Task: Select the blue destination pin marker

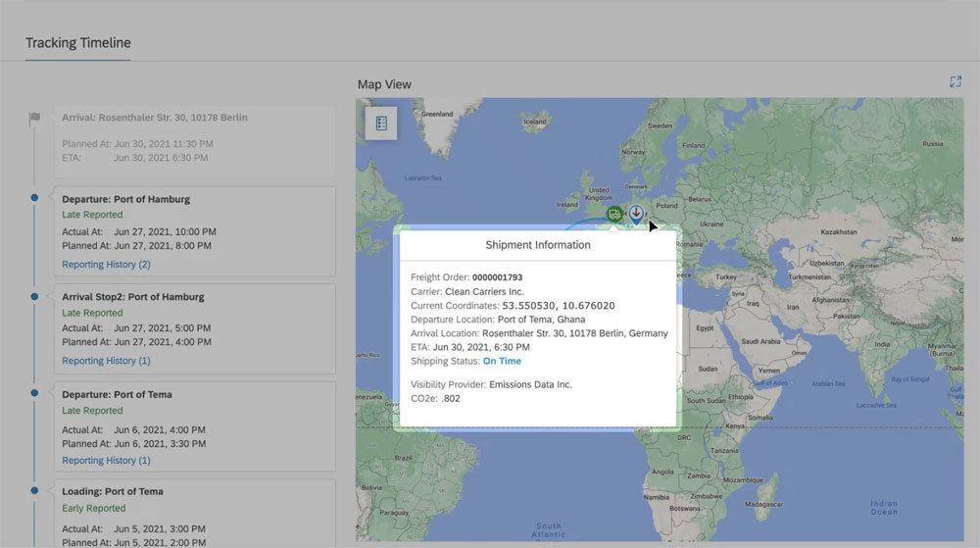Action: coord(636,214)
